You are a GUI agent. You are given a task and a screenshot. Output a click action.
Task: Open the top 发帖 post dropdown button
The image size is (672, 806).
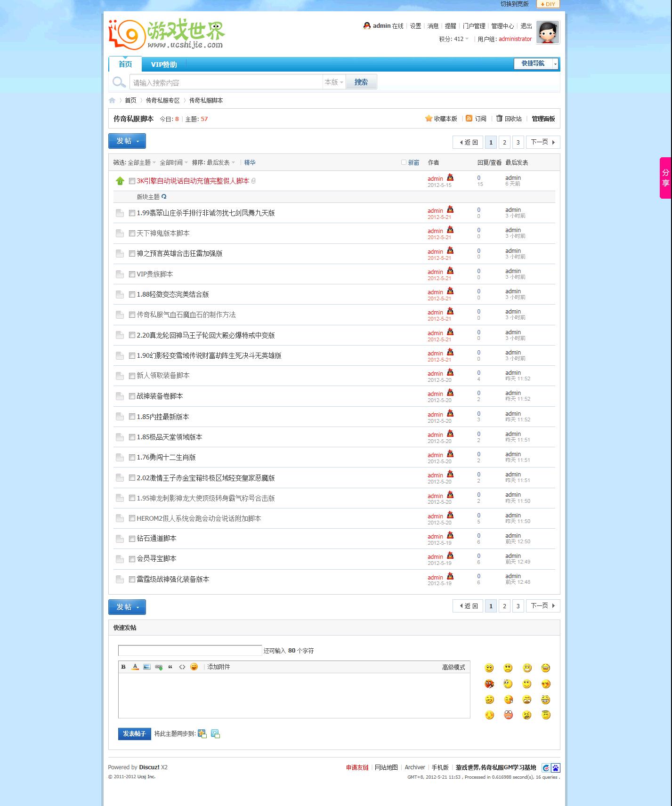click(x=127, y=141)
